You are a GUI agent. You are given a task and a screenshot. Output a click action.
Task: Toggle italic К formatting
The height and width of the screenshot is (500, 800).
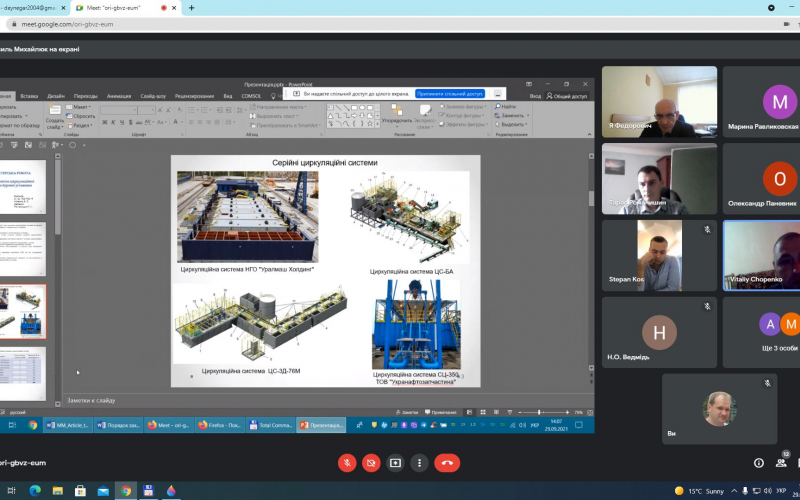click(x=113, y=122)
